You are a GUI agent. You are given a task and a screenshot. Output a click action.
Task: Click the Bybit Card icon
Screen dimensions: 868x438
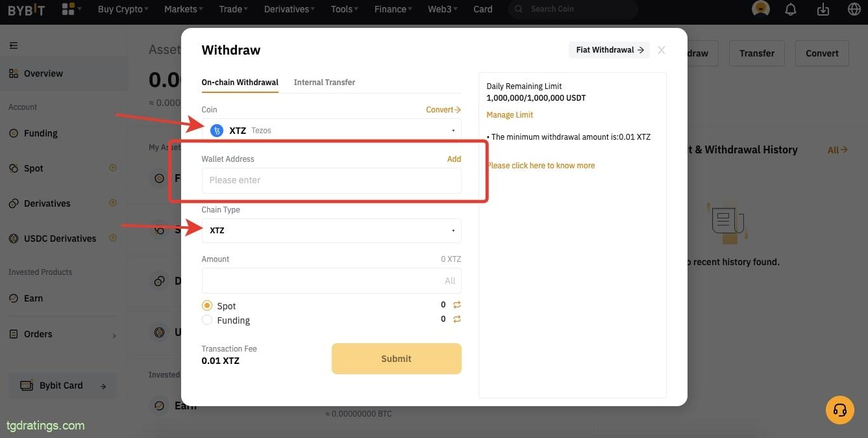pos(27,385)
